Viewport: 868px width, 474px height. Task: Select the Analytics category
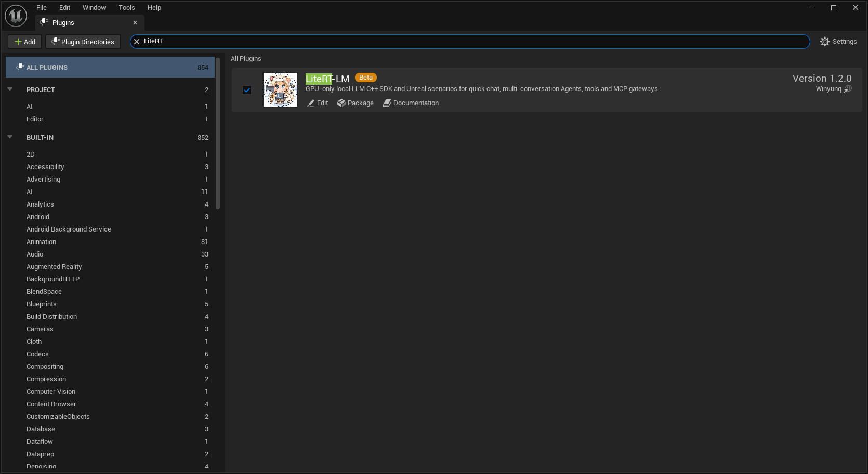(x=110, y=204)
